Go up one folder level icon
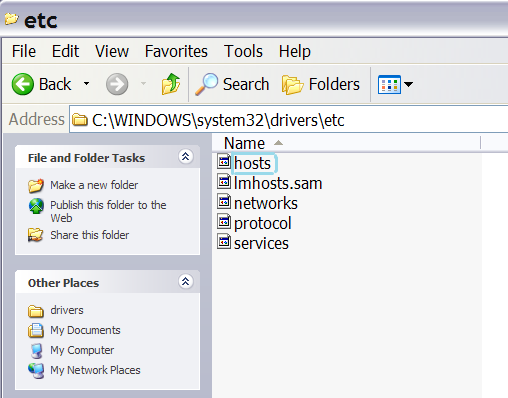The image size is (508, 398). coord(171,84)
